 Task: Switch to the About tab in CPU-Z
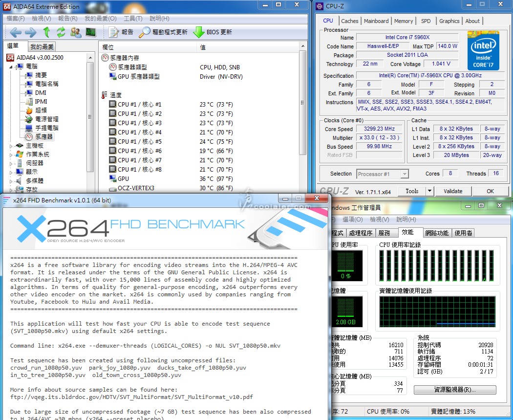point(472,21)
